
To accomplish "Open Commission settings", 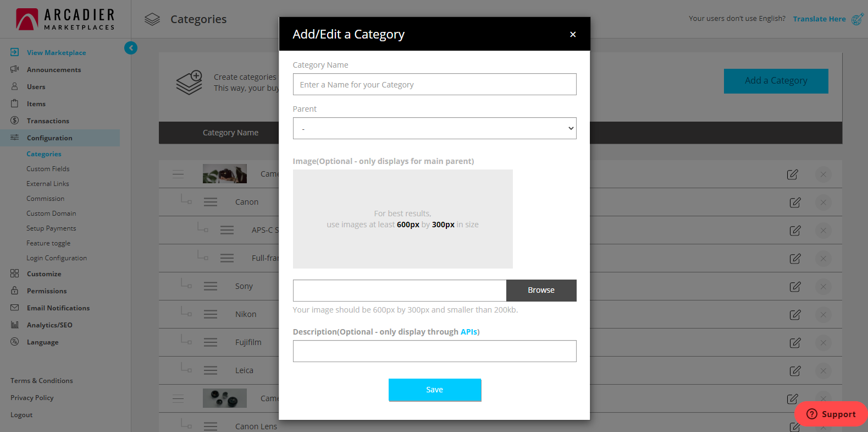I will coord(45,199).
